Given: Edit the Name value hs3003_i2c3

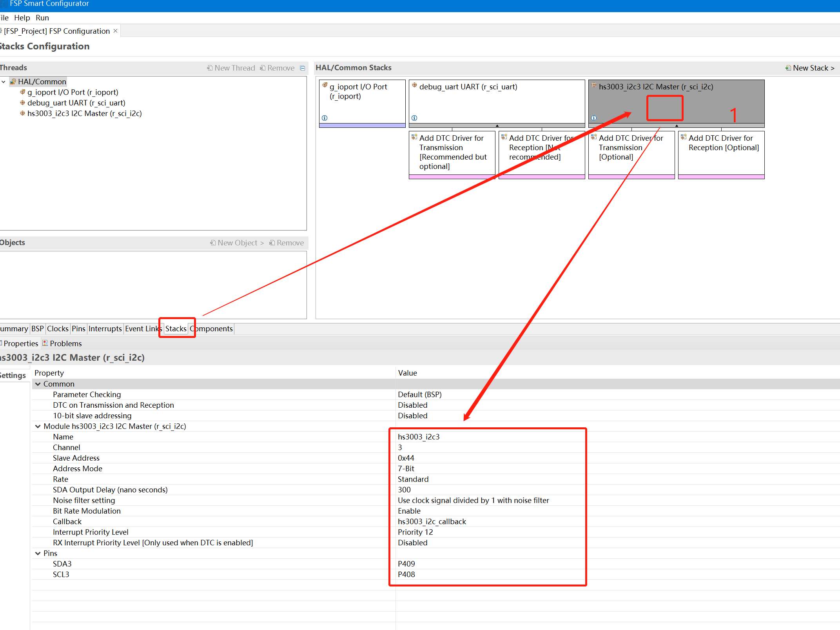Looking at the screenshot, I should pyautogui.click(x=419, y=437).
